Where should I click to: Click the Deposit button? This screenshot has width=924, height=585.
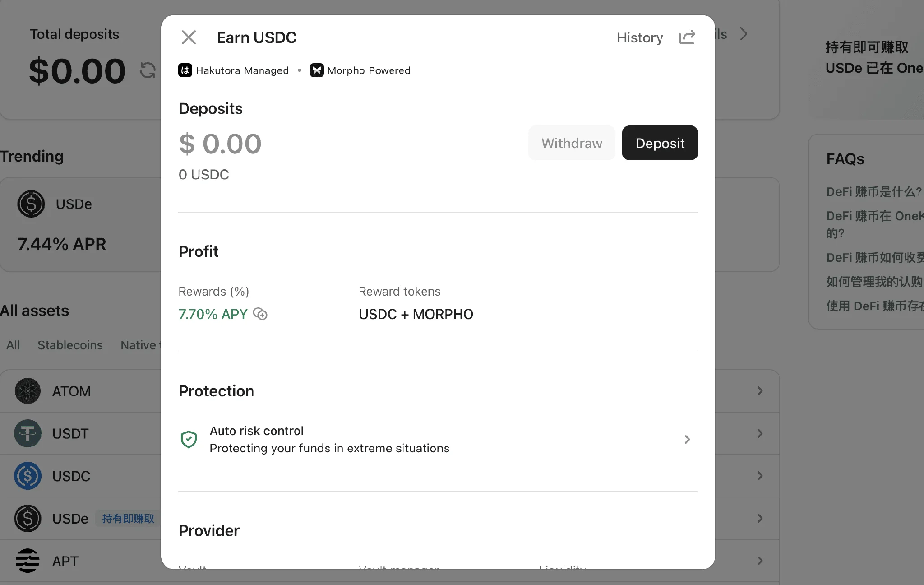660,143
